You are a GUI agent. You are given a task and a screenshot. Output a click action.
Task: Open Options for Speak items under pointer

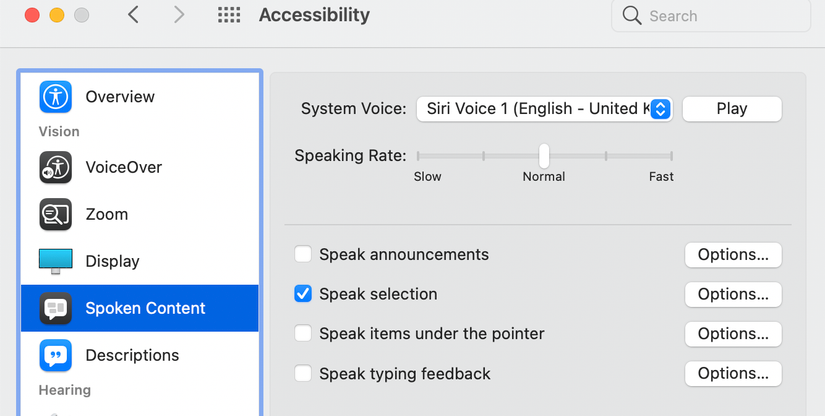733,333
